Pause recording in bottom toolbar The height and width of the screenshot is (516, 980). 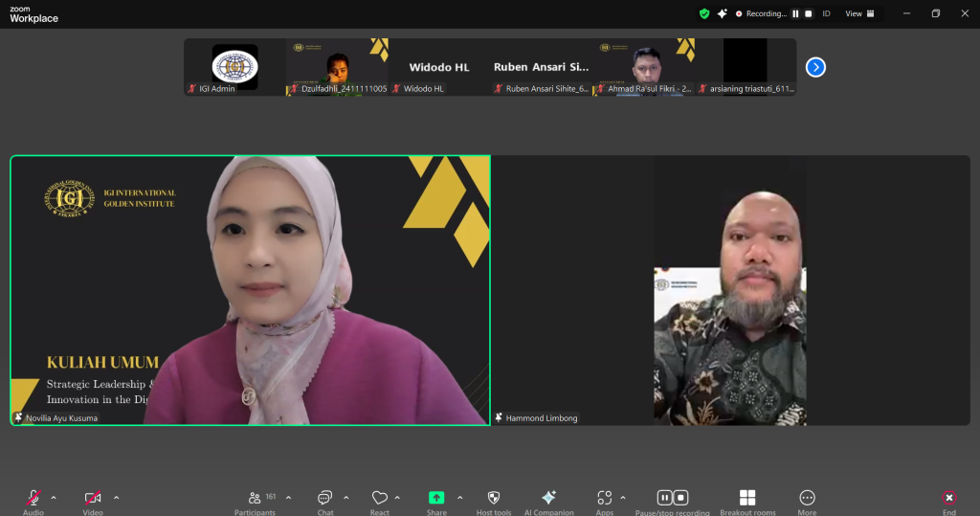664,497
